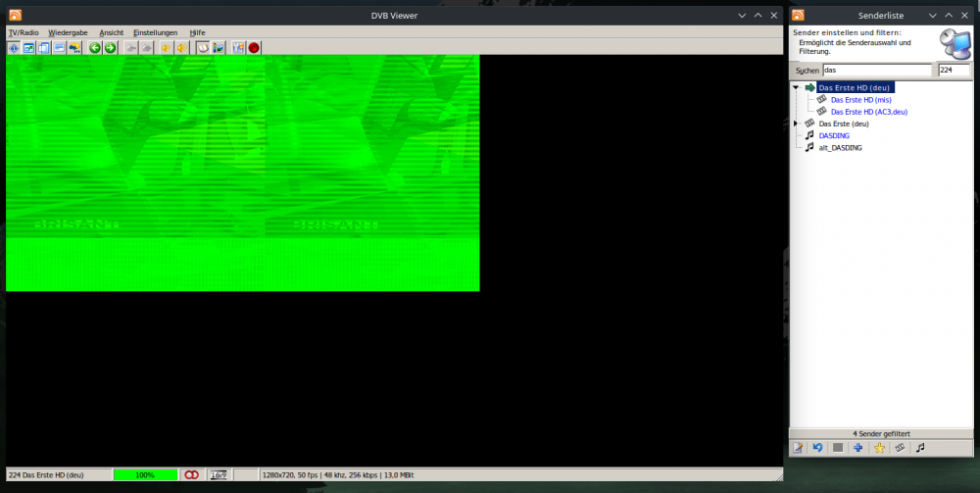Click the blue diamond number-one toolbar icon
The image size is (980, 493).
[x=14, y=47]
